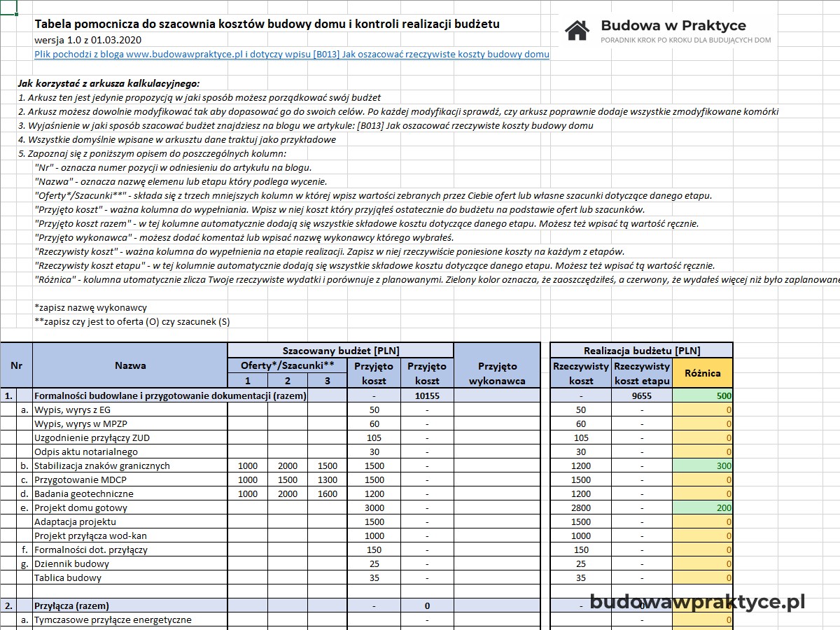Select offer 2 value '2000' for Stabilizacja znaków granicznych
The height and width of the screenshot is (630, 840).
pos(288,465)
